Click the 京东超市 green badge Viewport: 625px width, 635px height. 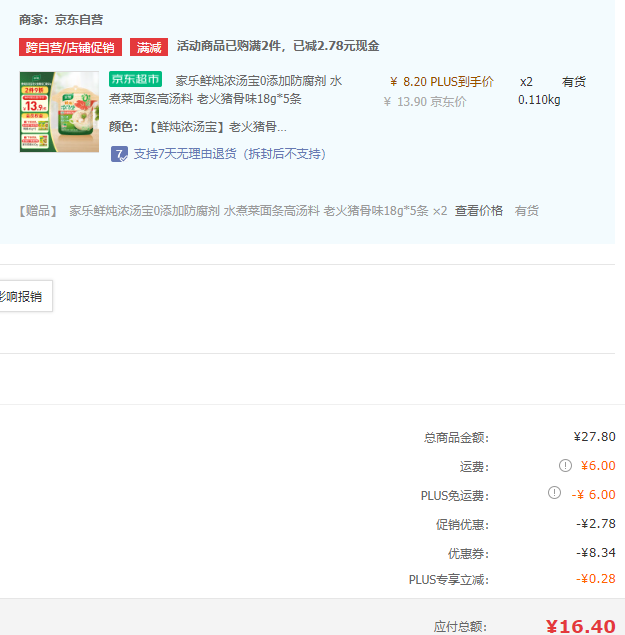pos(135,79)
